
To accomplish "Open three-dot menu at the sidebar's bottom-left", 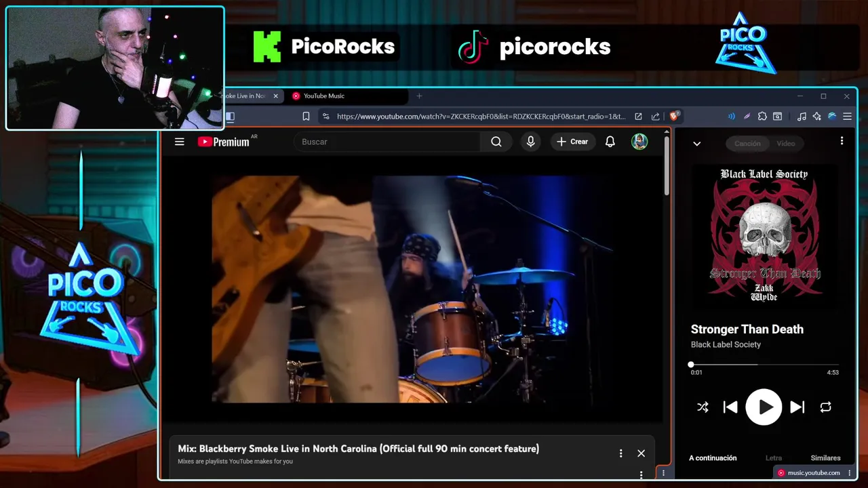I will point(664,473).
